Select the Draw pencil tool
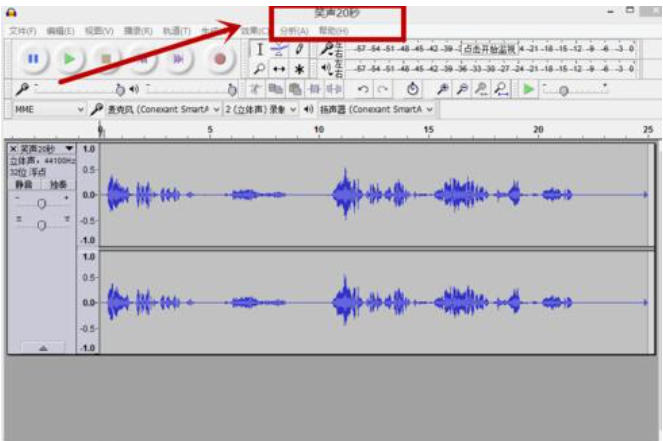This screenshot has width=663, height=441. [x=299, y=49]
